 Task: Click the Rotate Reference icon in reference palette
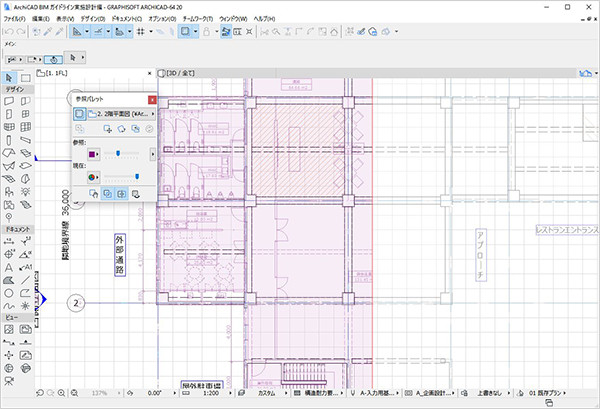[x=122, y=129]
